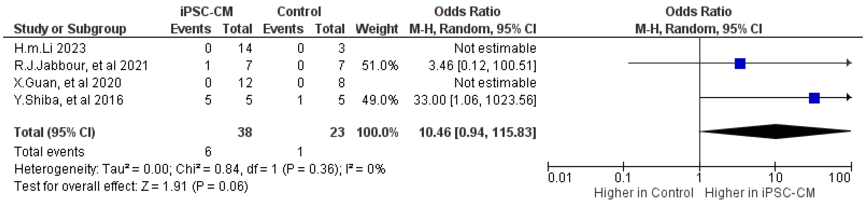
Task: Select the H.m.Li 2023 study row label
Action: pos(50,48)
